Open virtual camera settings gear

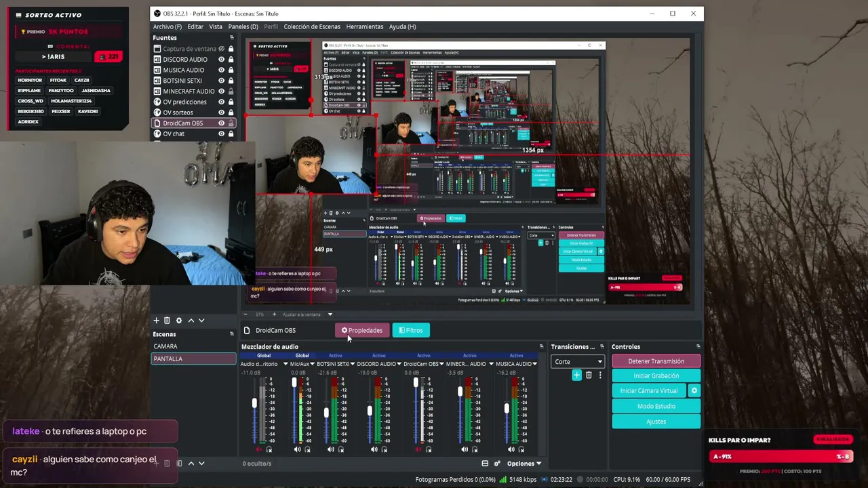[694, 391]
